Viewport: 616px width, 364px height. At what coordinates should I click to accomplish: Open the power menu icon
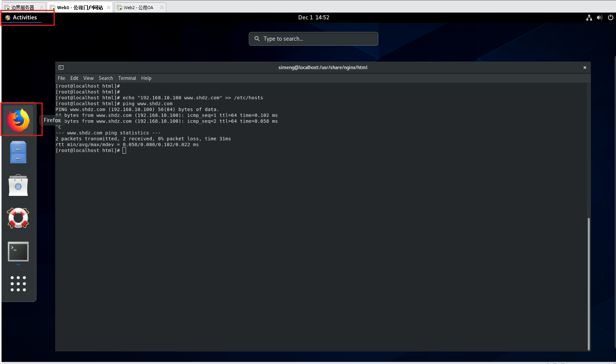[x=610, y=17]
